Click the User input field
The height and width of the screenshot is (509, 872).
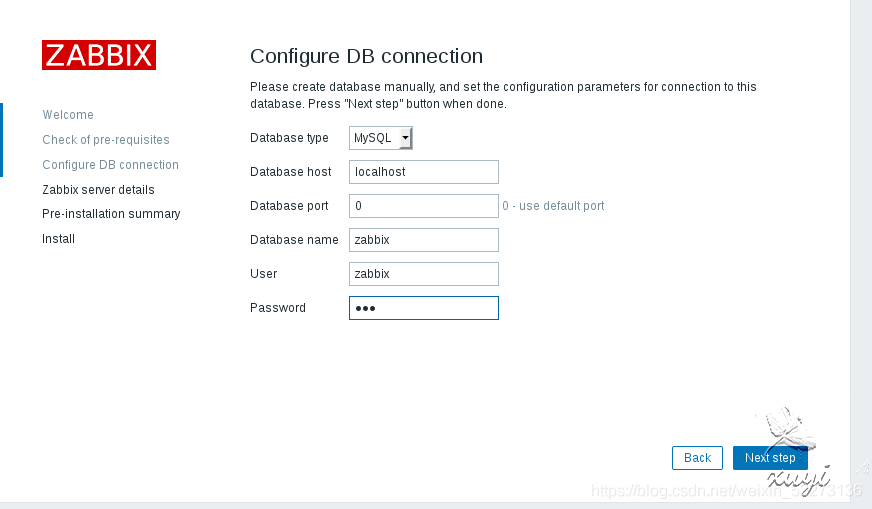(424, 274)
